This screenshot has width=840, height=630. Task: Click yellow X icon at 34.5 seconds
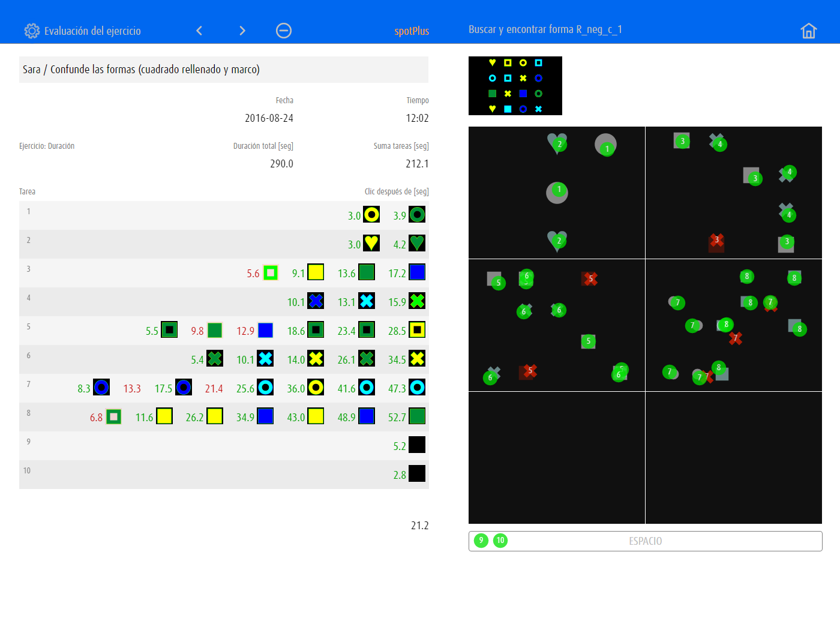point(417,358)
